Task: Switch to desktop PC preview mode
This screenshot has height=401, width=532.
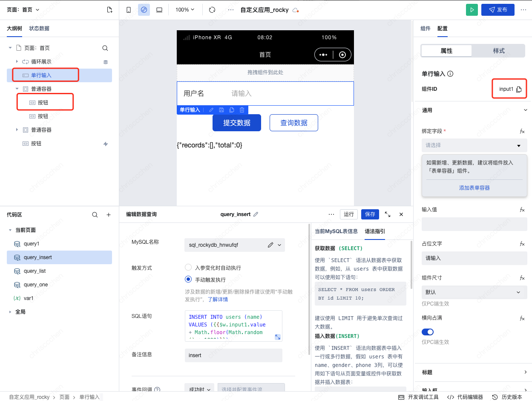Action: (159, 10)
